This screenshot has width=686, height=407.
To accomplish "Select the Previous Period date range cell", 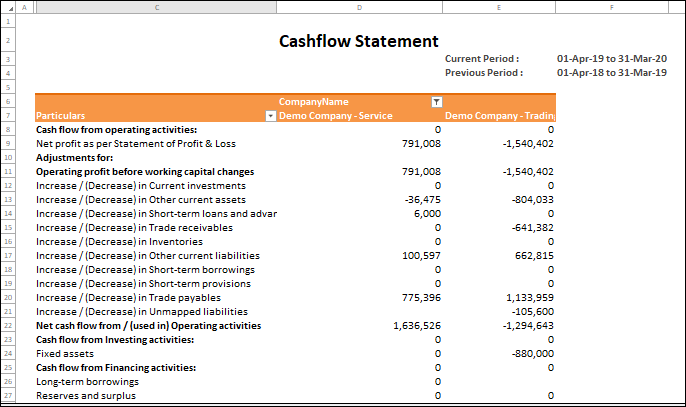I will 611,73.
